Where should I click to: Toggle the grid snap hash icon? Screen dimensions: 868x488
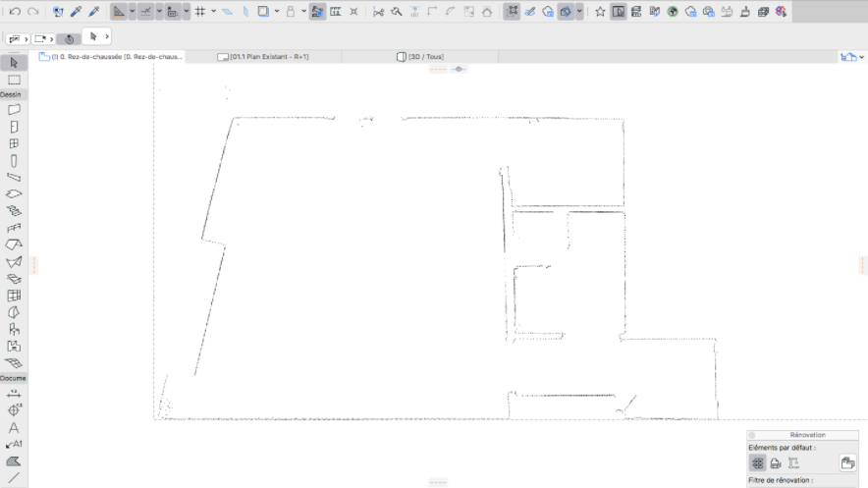click(x=200, y=12)
